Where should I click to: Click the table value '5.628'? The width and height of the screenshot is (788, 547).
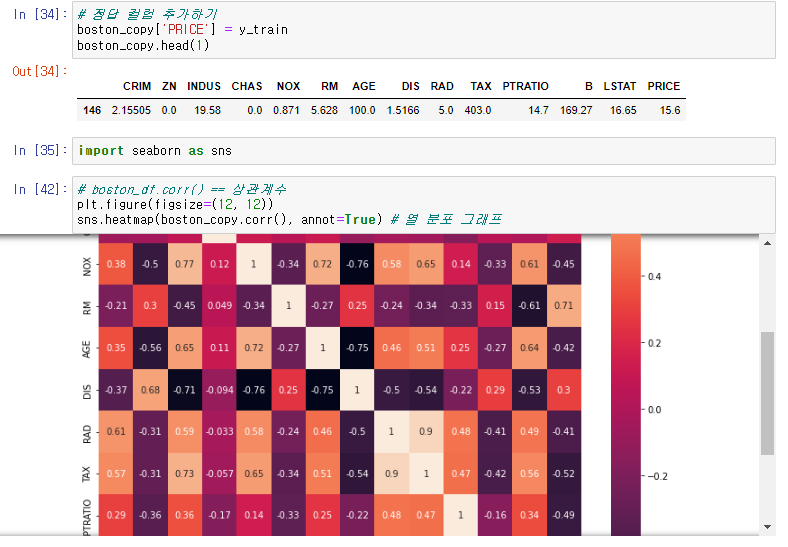coord(324,111)
